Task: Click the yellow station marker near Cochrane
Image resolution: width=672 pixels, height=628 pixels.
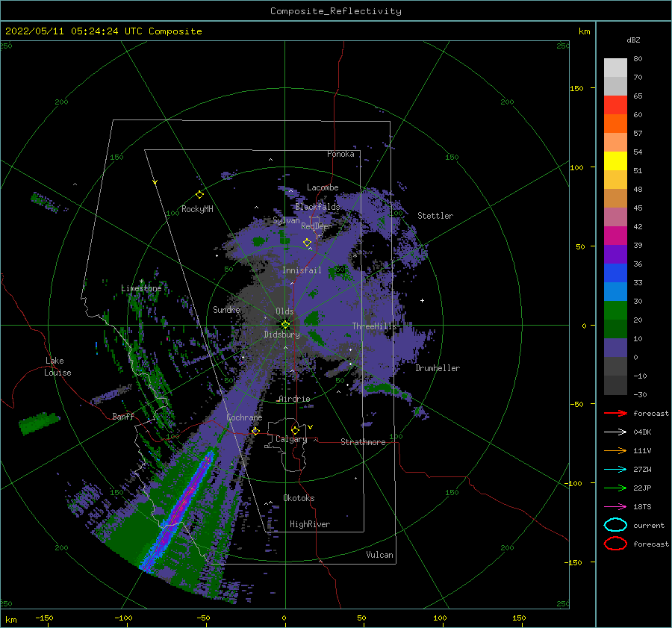Action: tap(256, 431)
